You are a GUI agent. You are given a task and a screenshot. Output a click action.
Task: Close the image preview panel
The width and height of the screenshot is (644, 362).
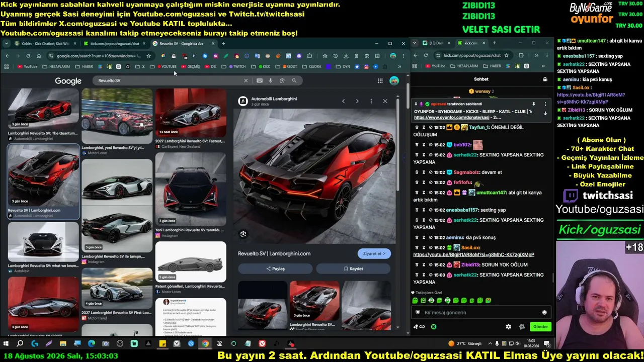click(385, 101)
